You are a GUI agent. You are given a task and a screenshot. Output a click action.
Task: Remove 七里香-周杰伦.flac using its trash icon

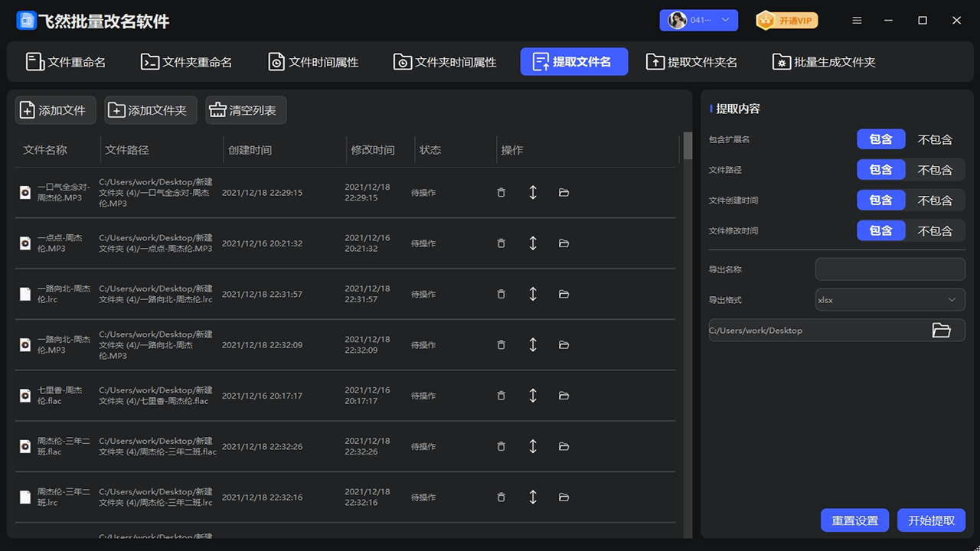pos(501,396)
